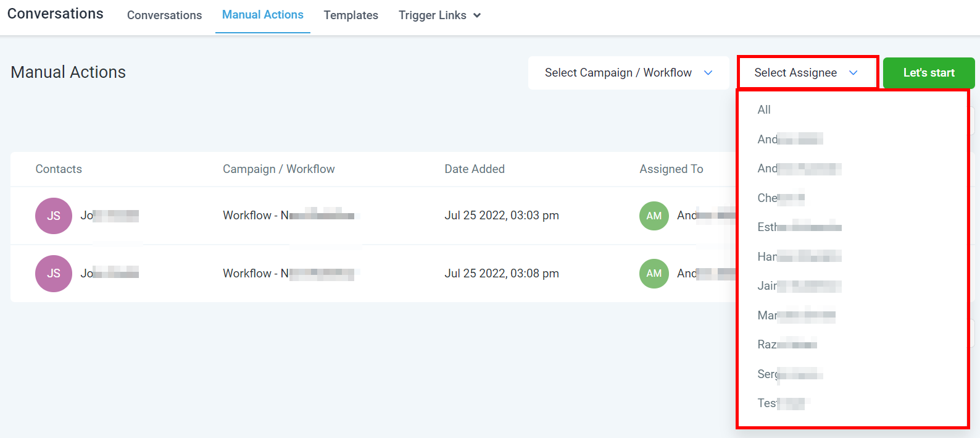
Task: Click the JS avatar in the 03:08 pm row
Action: pos(54,274)
